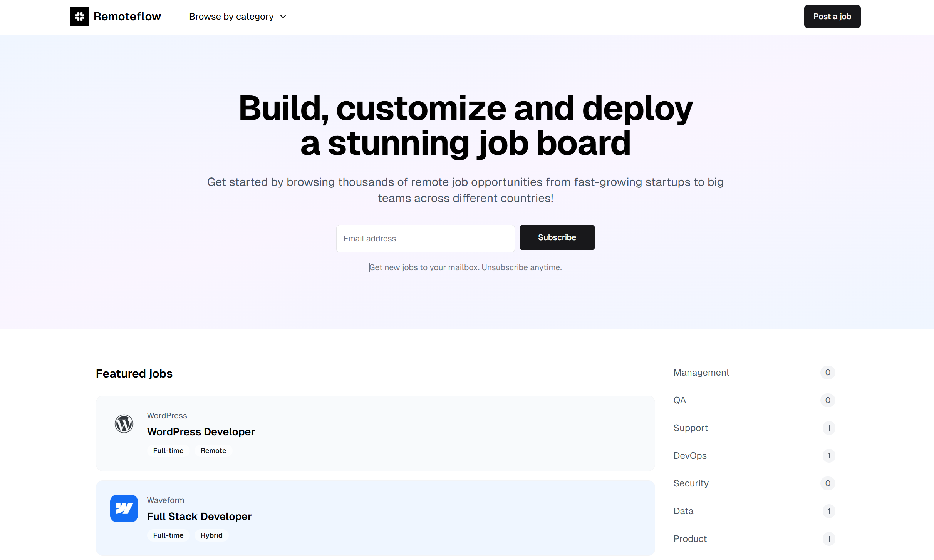The height and width of the screenshot is (560, 934).
Task: Expand the Browse by category dropdown
Action: (236, 16)
